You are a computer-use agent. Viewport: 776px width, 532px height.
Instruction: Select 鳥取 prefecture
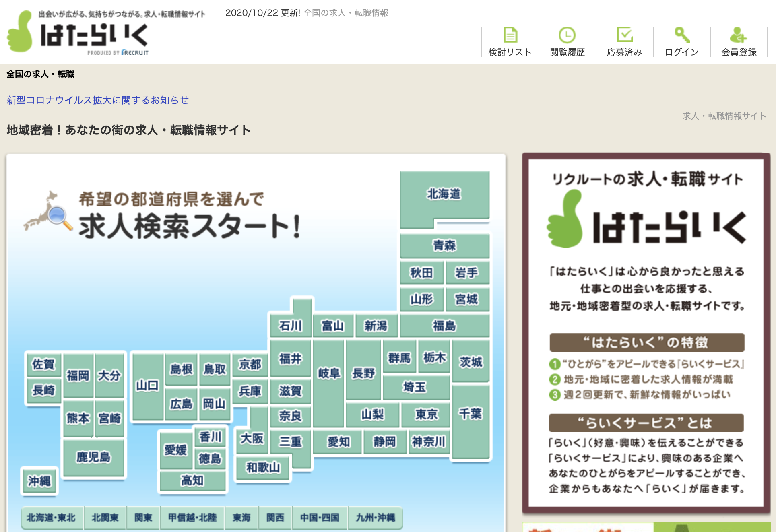215,369
